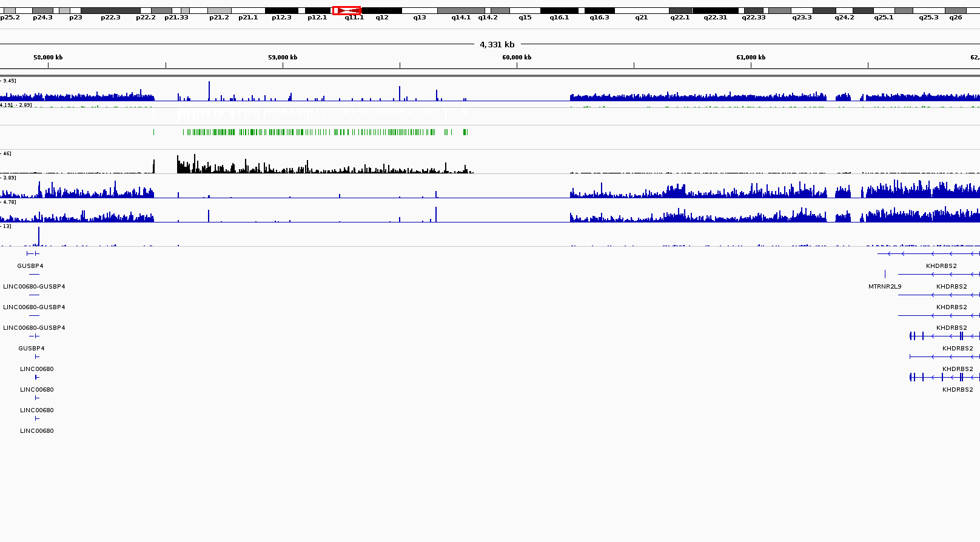This screenshot has width=980, height=542.
Task: Select band q22.33
Action: pos(754,18)
